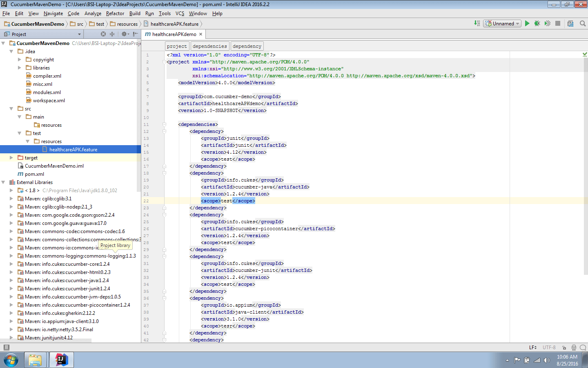Open Project panel settings gear
The image size is (588, 368).
[x=125, y=34]
